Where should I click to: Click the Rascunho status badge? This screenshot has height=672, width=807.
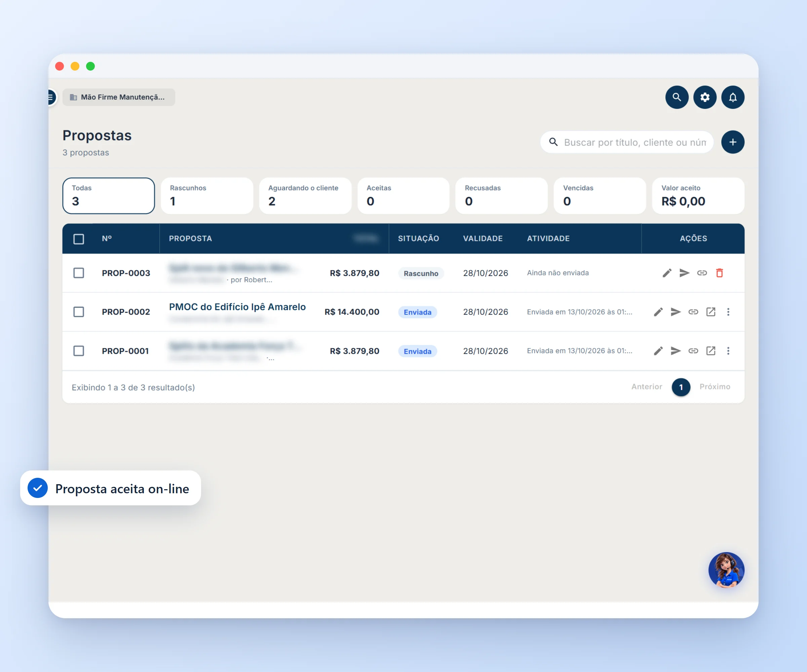coord(421,274)
